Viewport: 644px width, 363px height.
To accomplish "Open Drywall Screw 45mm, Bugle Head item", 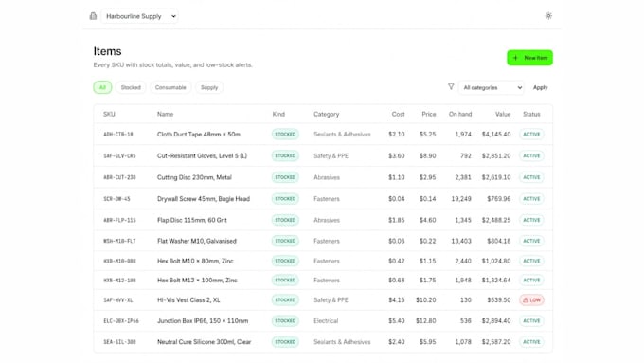I will (204, 199).
